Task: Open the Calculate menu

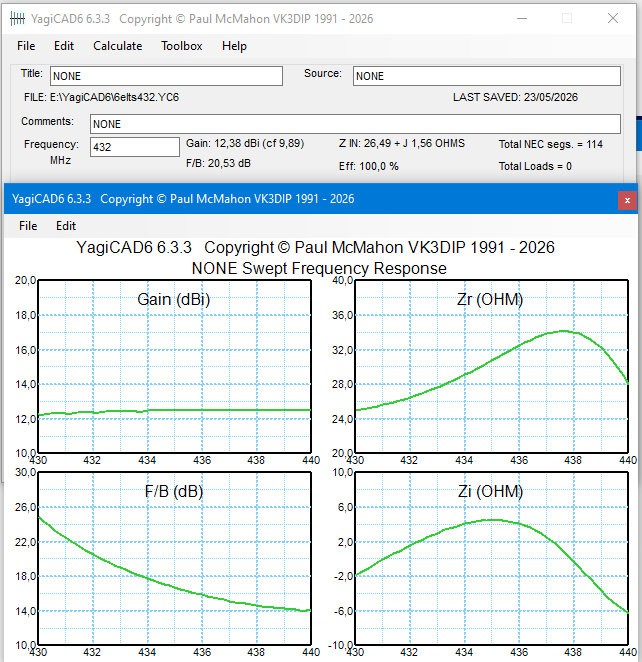Action: (117, 46)
